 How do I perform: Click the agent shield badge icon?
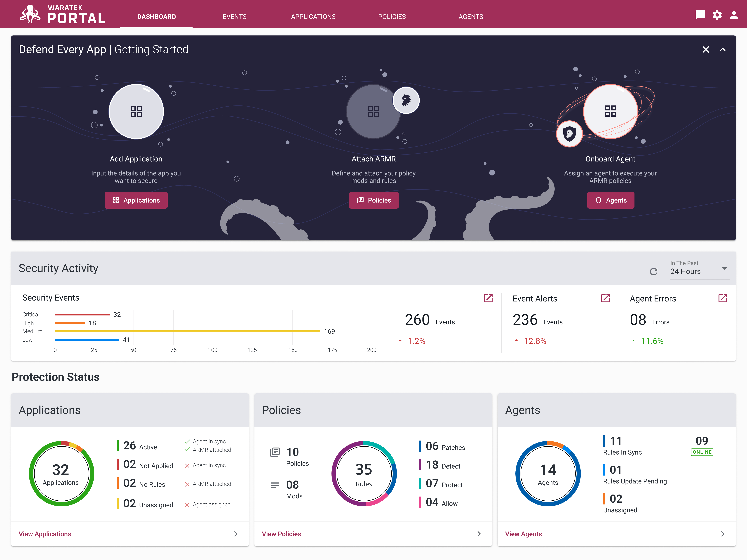click(569, 134)
